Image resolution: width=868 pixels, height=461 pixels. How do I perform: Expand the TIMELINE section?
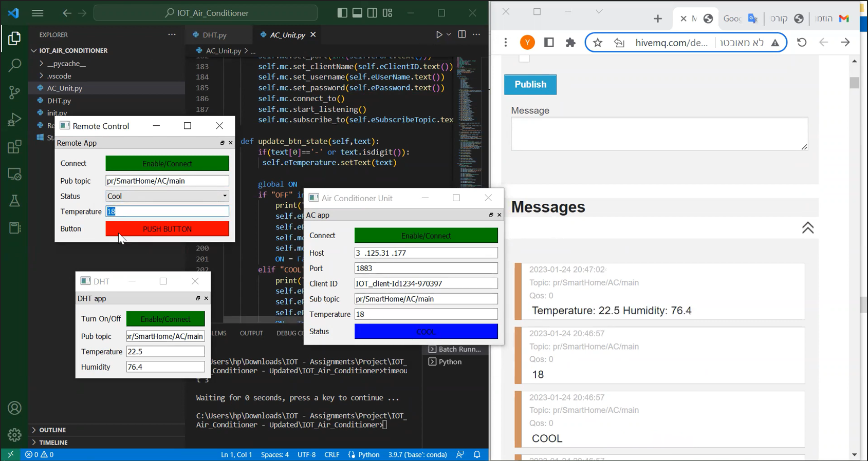point(53,442)
